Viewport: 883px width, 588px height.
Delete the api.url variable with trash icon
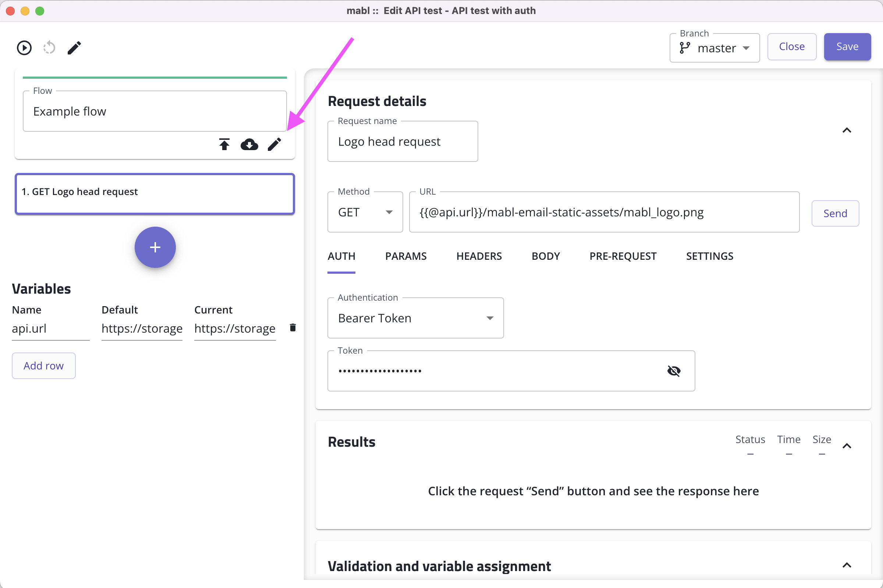click(x=293, y=328)
